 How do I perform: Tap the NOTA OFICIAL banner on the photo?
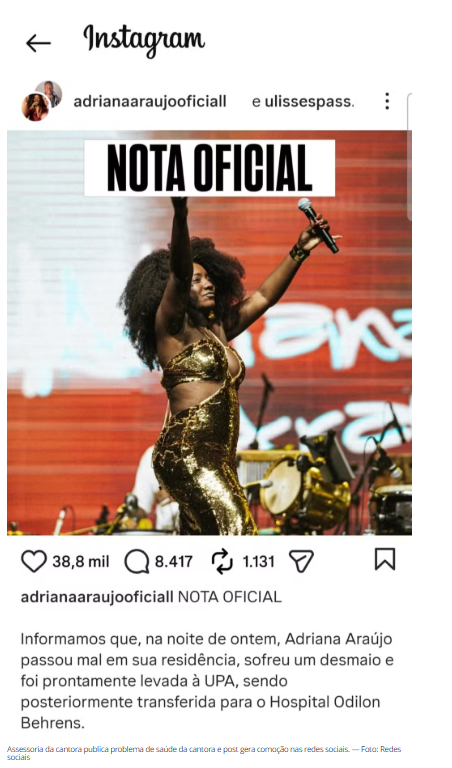pos(210,168)
